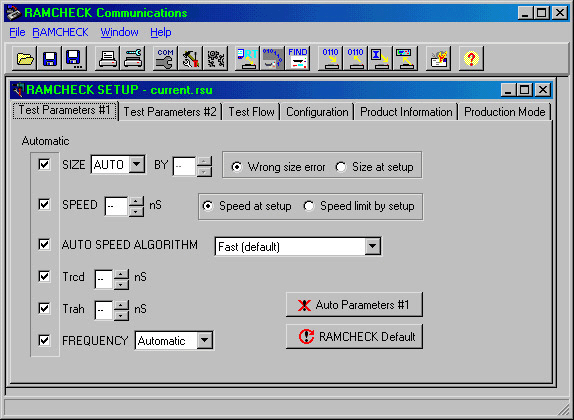Click the gears icon in toolbar
This screenshot has width=574, height=420.
(216, 58)
